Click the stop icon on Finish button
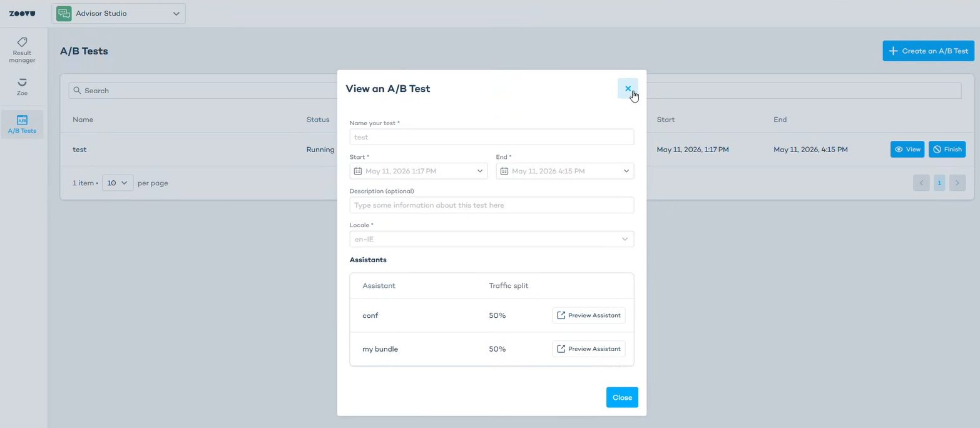The height and width of the screenshot is (428, 980). (x=937, y=150)
